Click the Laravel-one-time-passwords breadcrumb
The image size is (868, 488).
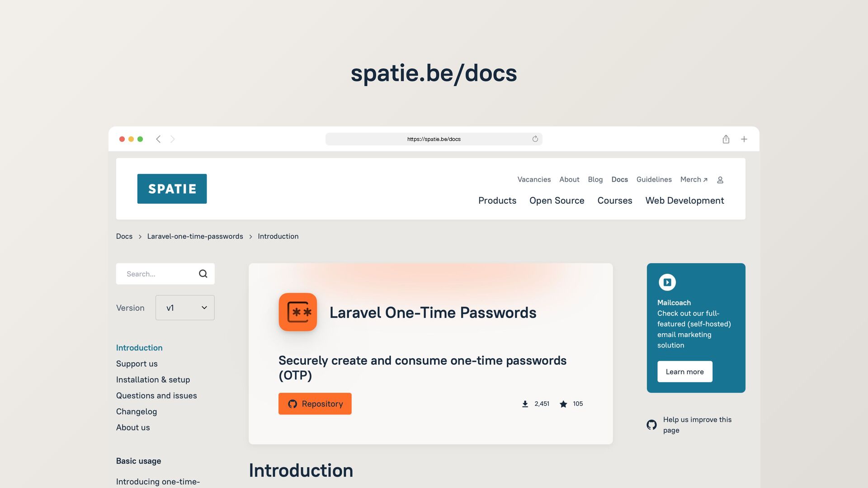tap(195, 236)
